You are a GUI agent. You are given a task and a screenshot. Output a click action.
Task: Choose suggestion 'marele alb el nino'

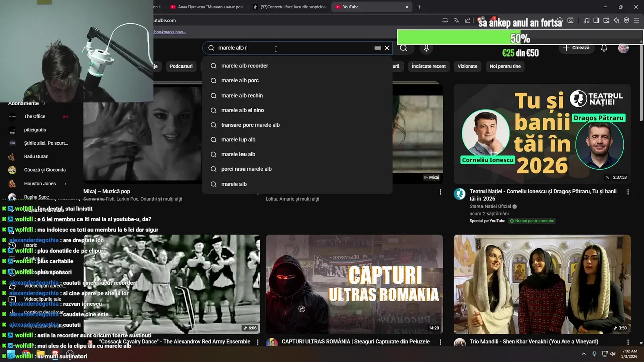coord(297,110)
